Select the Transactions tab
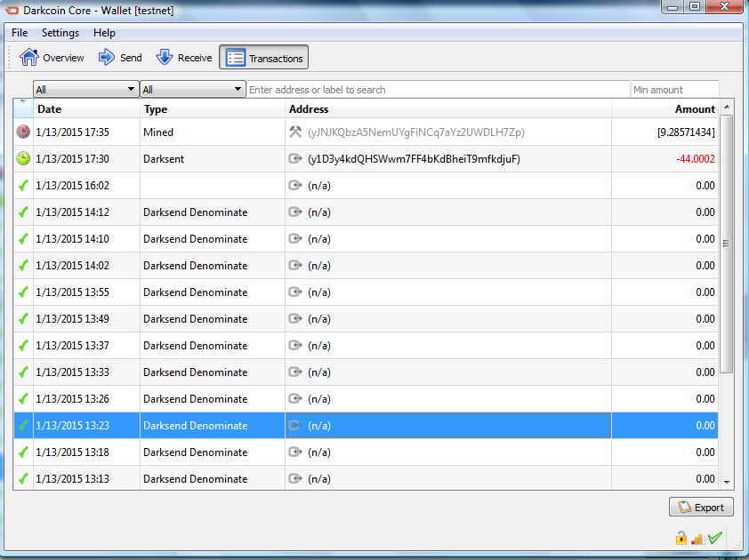This screenshot has width=749, height=560. [x=263, y=58]
